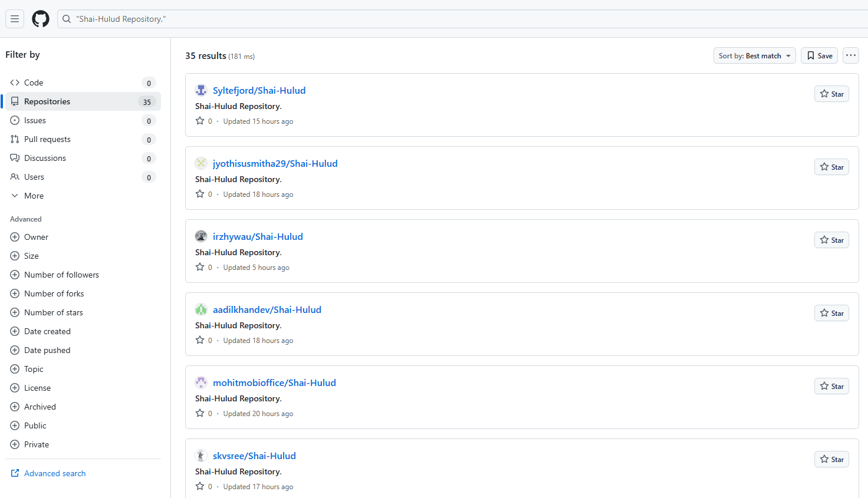
Task: Save this search with the Save button
Action: pos(819,55)
